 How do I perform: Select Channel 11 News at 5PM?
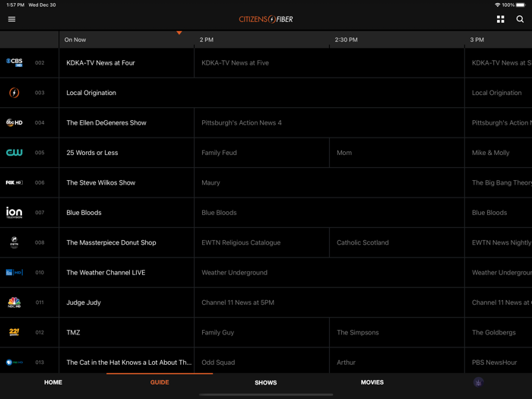click(329, 302)
